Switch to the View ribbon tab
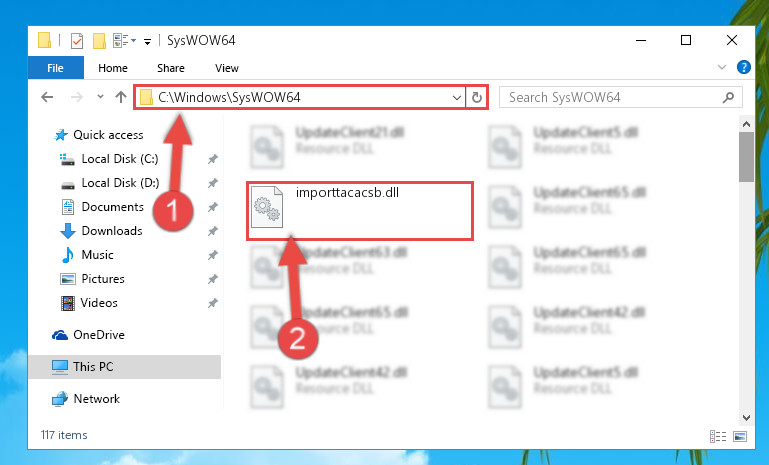The image size is (769, 465). pos(227,68)
